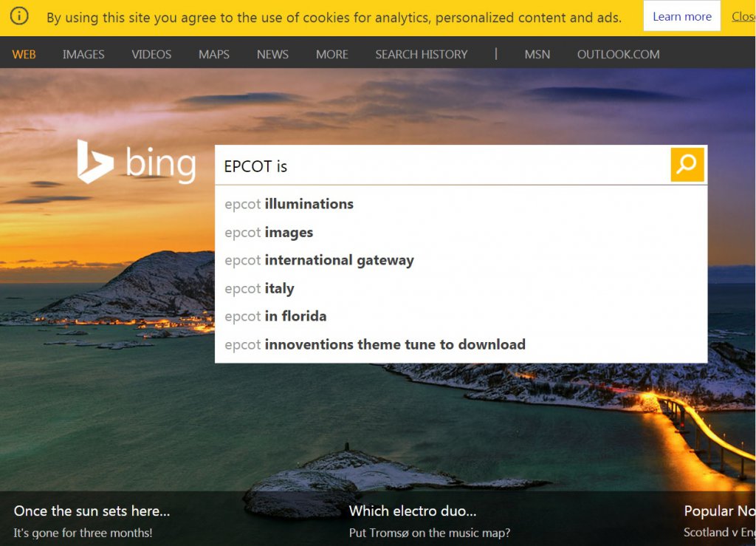Go to Outlook.com
The image size is (756, 546).
[618, 55]
